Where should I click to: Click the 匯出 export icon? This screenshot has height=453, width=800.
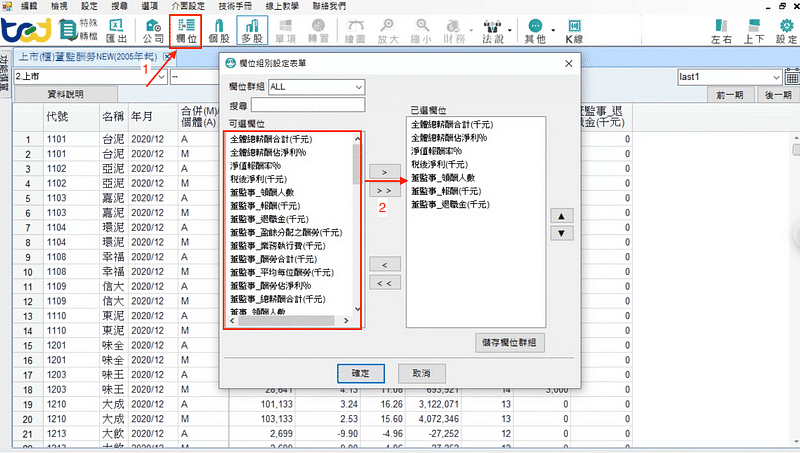117,29
